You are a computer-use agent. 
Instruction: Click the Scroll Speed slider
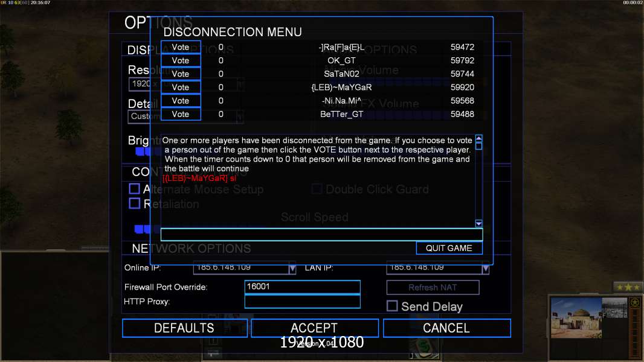click(143, 229)
